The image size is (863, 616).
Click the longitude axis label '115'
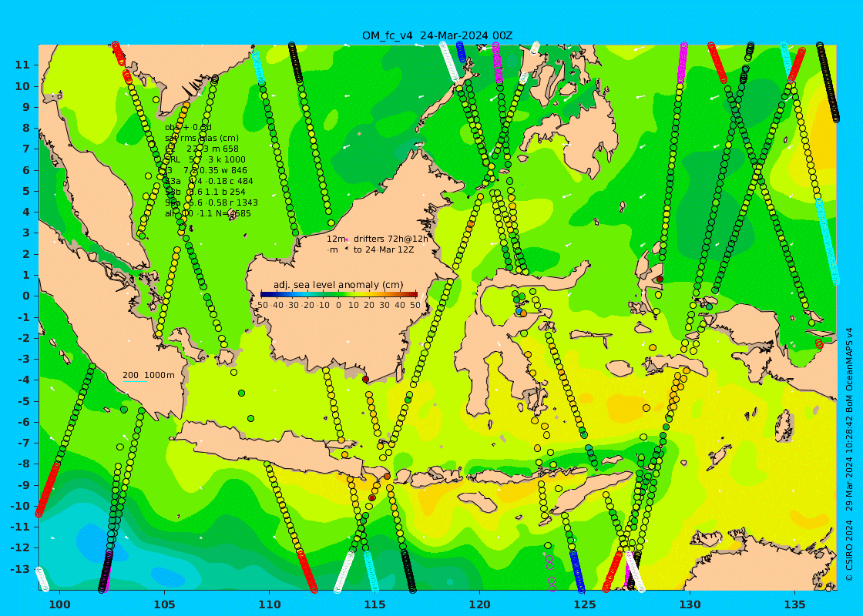pyautogui.click(x=374, y=605)
